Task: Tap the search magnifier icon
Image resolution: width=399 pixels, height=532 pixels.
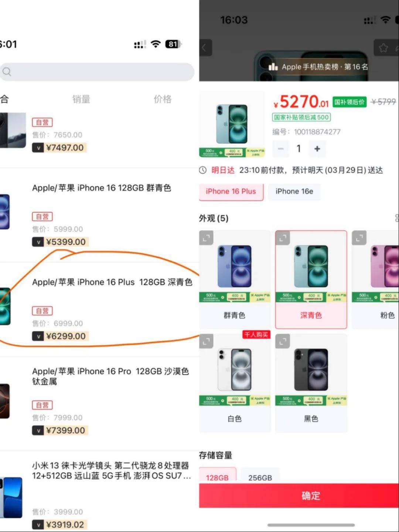Action: (x=7, y=72)
